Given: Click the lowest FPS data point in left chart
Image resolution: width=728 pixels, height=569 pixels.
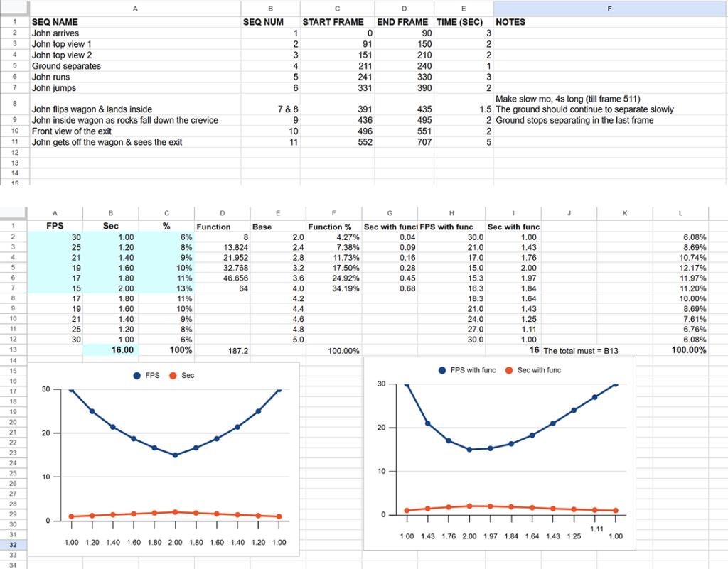Looking at the screenshot, I should [x=175, y=455].
